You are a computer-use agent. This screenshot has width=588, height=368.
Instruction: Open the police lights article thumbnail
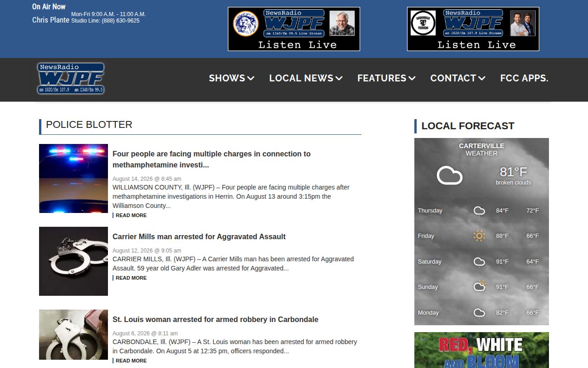pos(73,178)
